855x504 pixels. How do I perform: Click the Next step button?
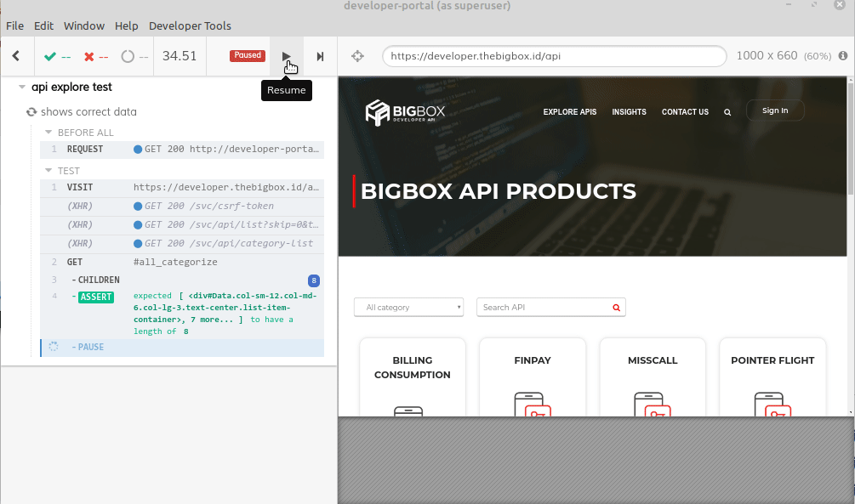(320, 56)
